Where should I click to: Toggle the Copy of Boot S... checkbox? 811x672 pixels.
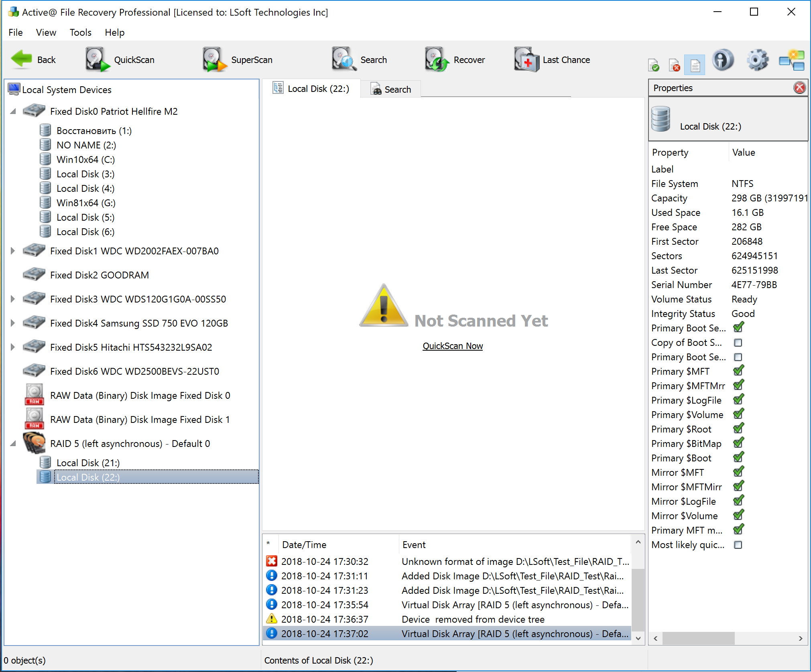click(738, 343)
